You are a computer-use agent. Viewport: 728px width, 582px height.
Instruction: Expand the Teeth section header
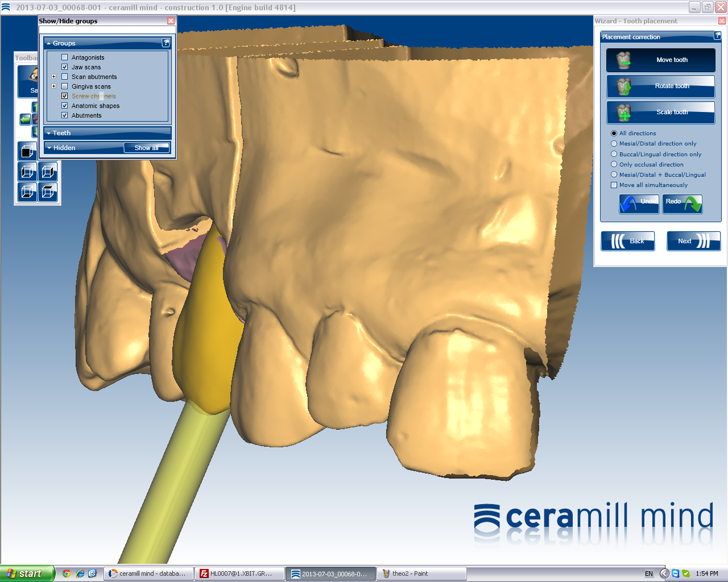pos(107,133)
